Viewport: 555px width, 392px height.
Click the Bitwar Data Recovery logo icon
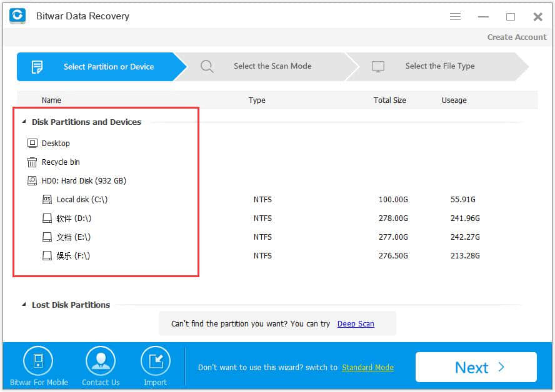click(x=17, y=16)
